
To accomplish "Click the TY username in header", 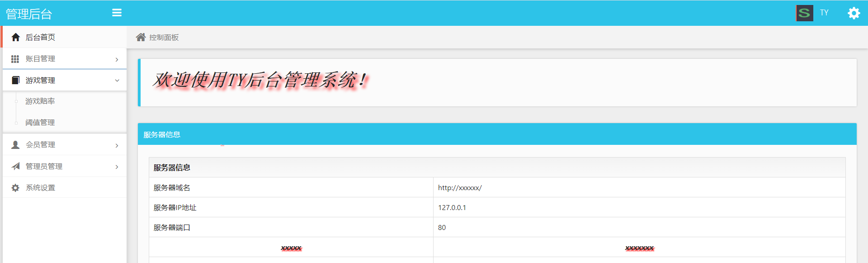I will click(824, 13).
